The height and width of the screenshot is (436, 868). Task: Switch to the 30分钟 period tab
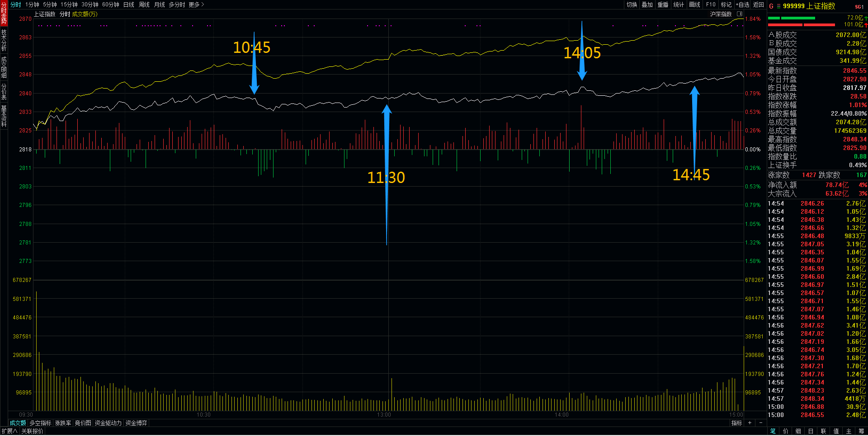[90, 5]
